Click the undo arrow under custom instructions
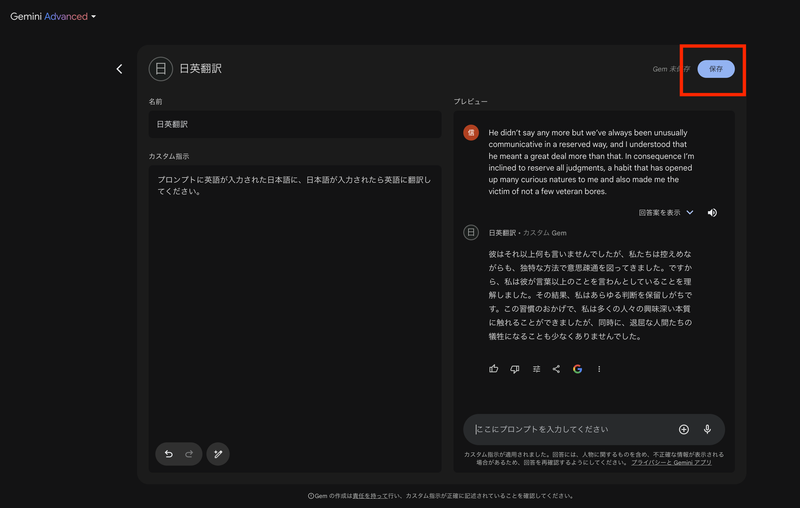This screenshot has width=800, height=508. click(168, 454)
